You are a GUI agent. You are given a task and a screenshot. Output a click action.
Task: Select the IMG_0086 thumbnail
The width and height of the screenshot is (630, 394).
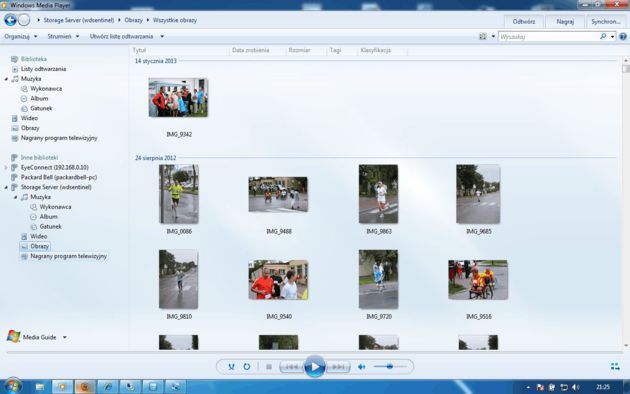tap(178, 194)
